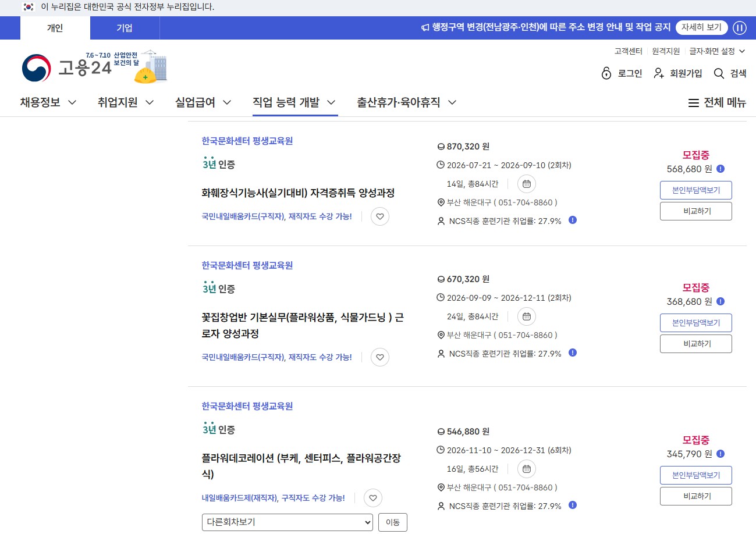Expand the 채용정보 menu
756x534 pixels.
(x=48, y=102)
